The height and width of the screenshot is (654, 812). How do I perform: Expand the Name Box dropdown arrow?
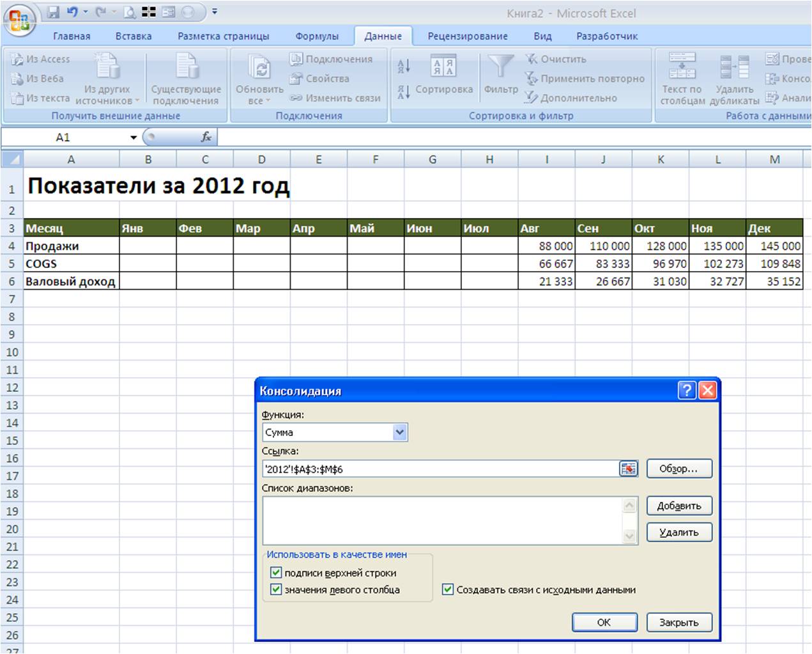point(134,137)
